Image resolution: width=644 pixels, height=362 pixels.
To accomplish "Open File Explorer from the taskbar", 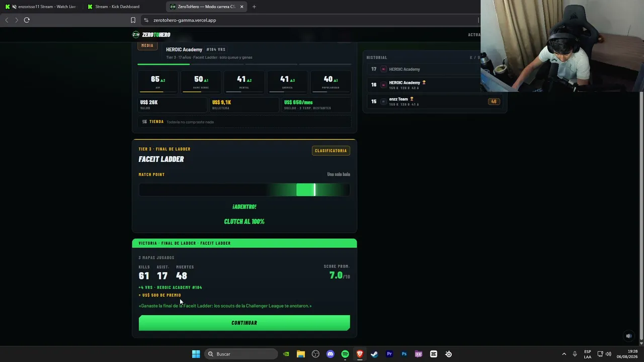I will point(301,354).
